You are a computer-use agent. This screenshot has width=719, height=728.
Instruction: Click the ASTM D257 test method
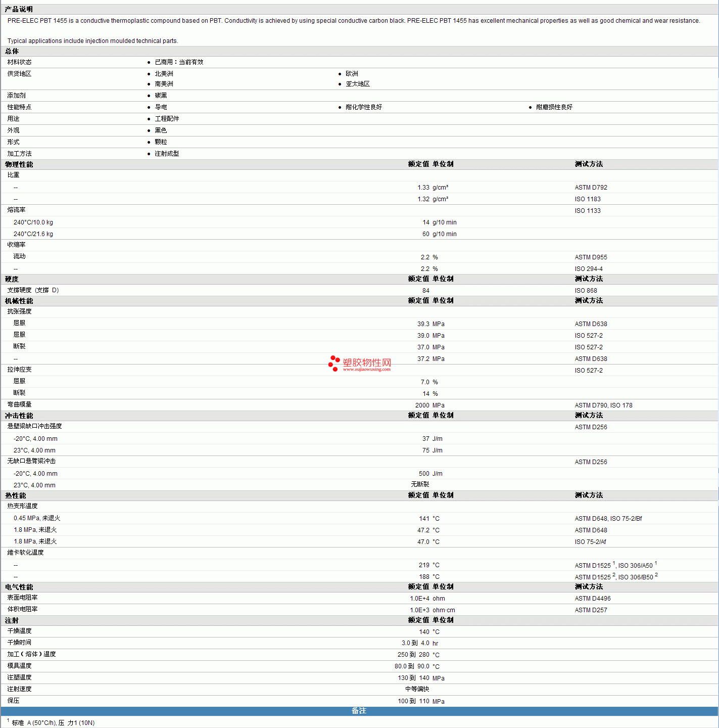click(x=591, y=610)
